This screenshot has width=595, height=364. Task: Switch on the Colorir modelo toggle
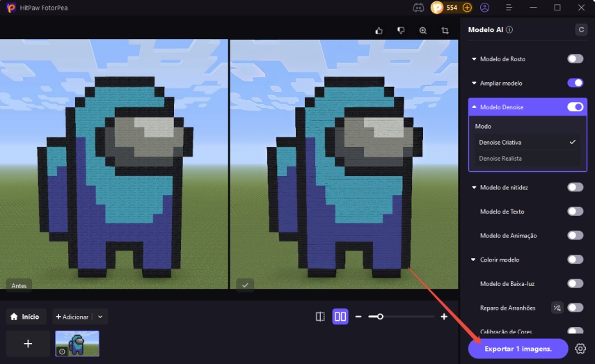(x=576, y=260)
